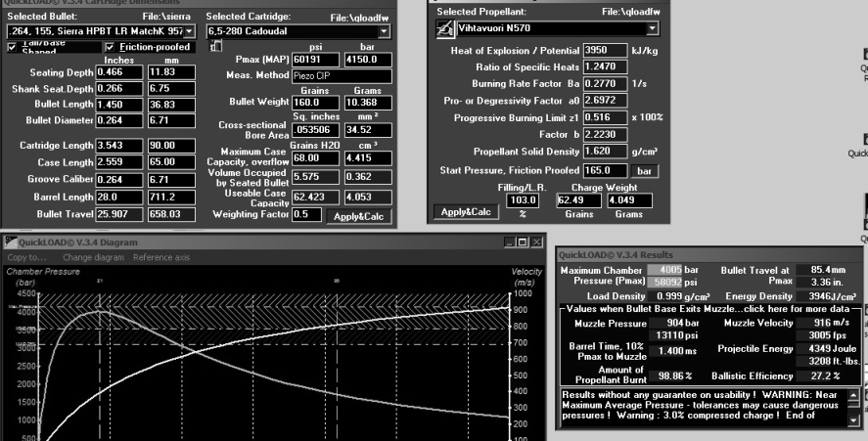
Task: Click the Volume Occupied by Seated Bullet grains field
Action: (x=315, y=177)
